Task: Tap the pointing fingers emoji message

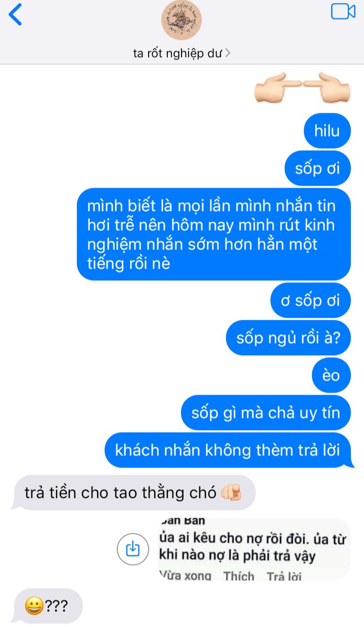Action: pos(303,88)
